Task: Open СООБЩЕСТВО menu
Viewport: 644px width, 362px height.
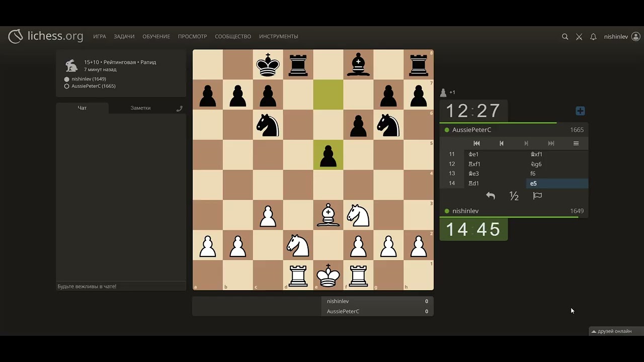Action: click(233, 37)
